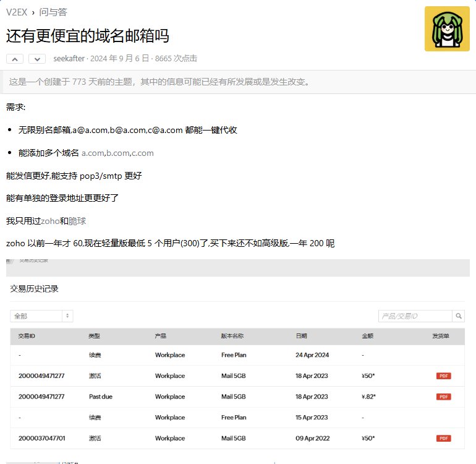
Task: Focus the 产品/交易ID search field
Action: 415,316
